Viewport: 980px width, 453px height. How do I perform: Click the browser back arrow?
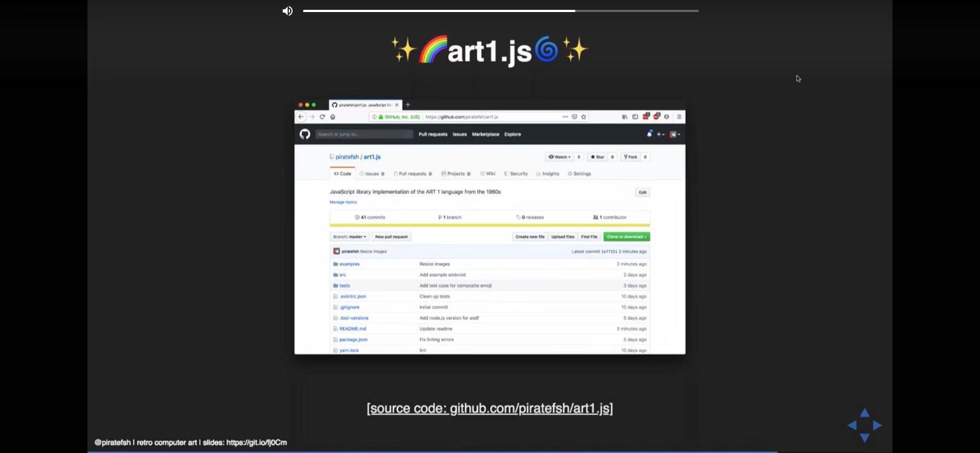tap(301, 117)
